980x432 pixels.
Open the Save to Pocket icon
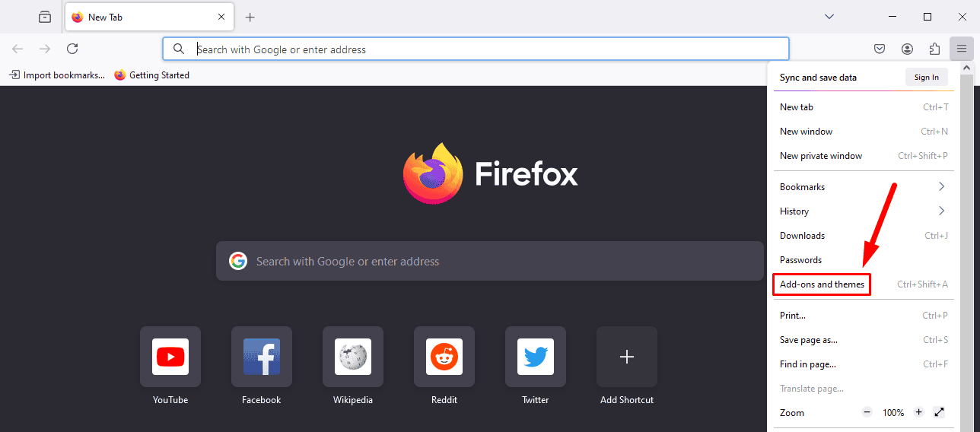(x=880, y=49)
